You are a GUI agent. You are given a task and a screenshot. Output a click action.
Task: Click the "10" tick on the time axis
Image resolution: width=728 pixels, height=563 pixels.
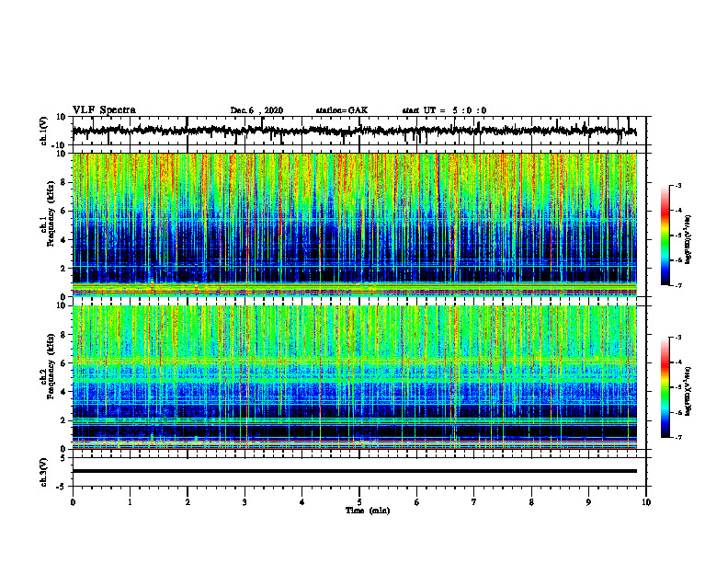coord(646,502)
